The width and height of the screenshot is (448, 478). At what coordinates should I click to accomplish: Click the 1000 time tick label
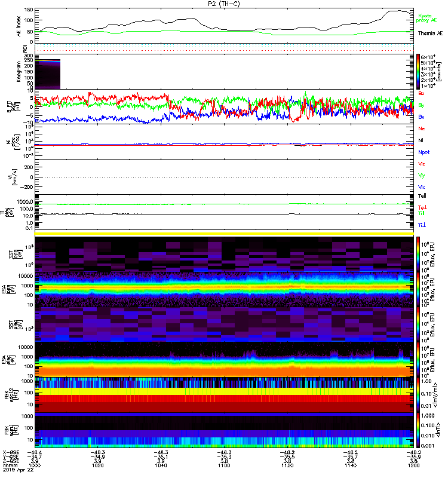point(35,465)
